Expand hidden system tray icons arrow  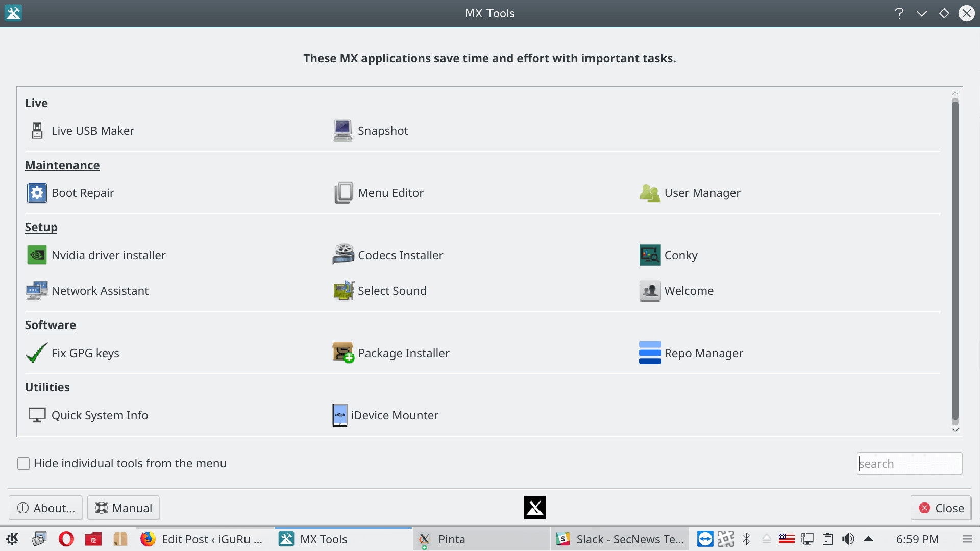pos(869,539)
